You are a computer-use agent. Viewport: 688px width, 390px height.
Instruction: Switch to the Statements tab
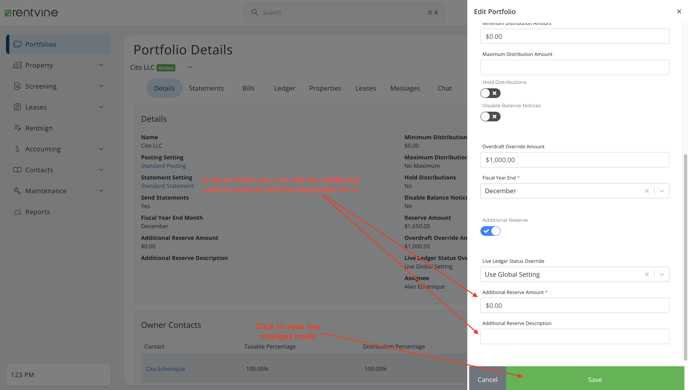tap(206, 88)
